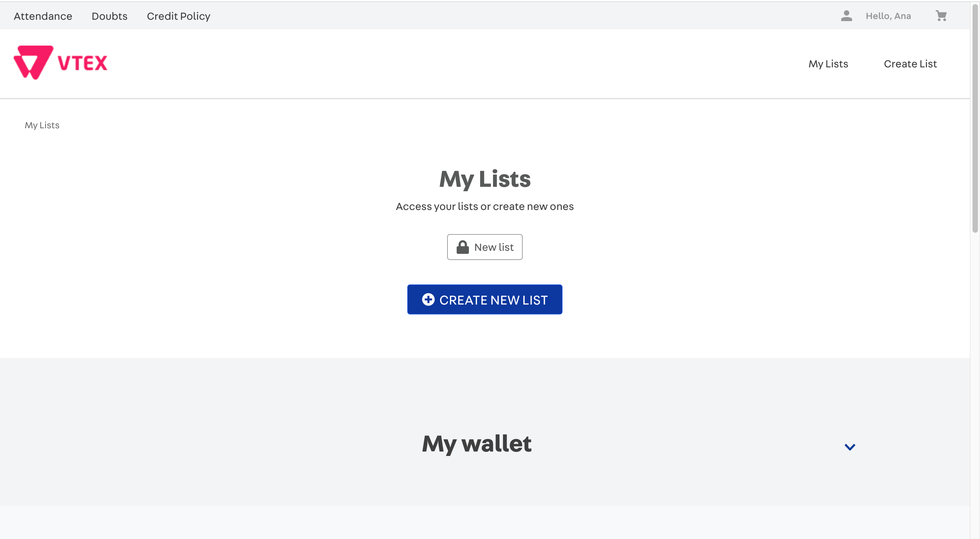
Task: Navigate to My Lists in the header
Action: (828, 64)
